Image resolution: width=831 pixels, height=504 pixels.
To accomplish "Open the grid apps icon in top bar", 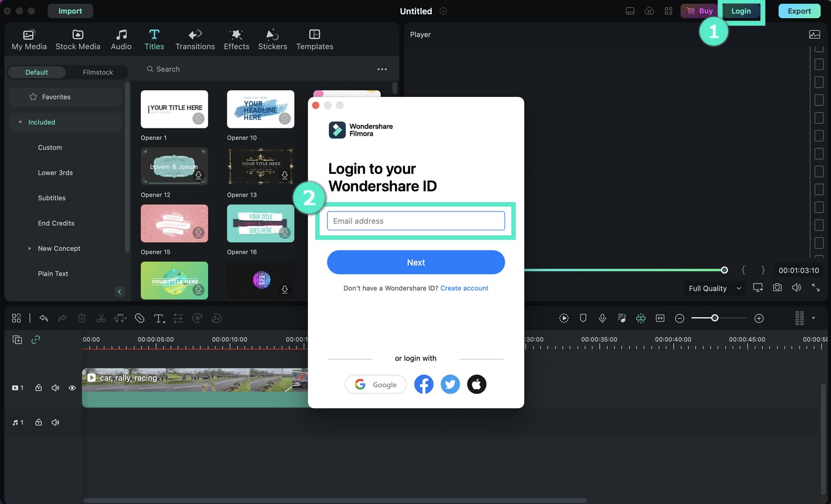I will pos(669,11).
